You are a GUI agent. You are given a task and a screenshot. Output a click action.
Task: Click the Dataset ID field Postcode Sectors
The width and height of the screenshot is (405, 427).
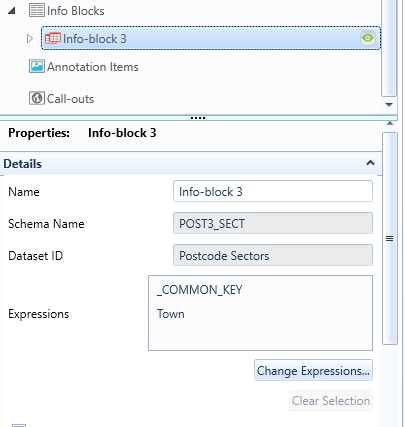pyautogui.click(x=273, y=255)
